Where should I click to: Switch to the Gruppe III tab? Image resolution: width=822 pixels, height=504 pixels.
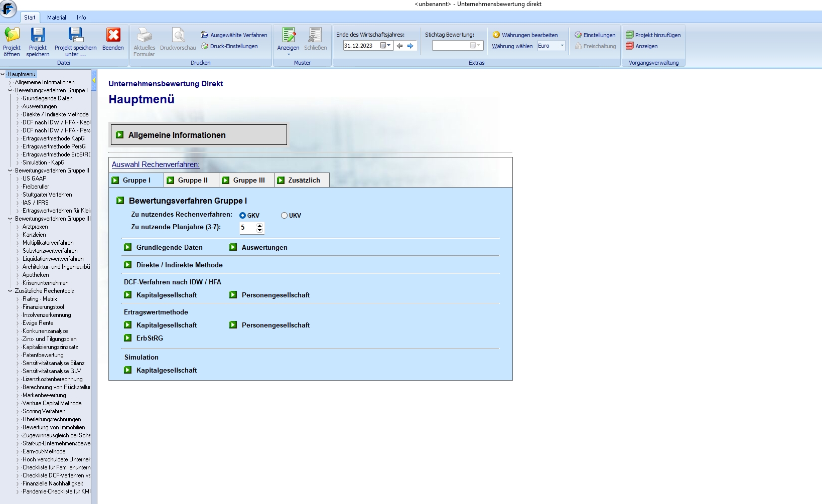(247, 180)
